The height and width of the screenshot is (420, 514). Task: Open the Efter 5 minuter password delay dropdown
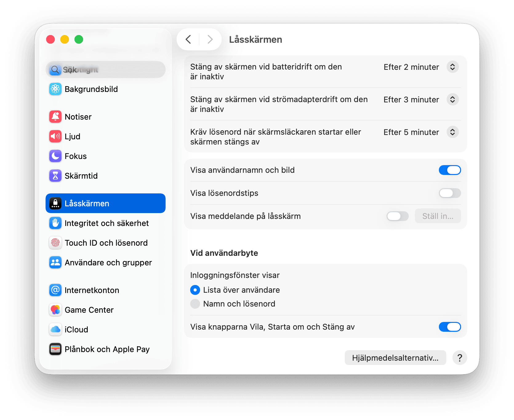pyautogui.click(x=452, y=132)
